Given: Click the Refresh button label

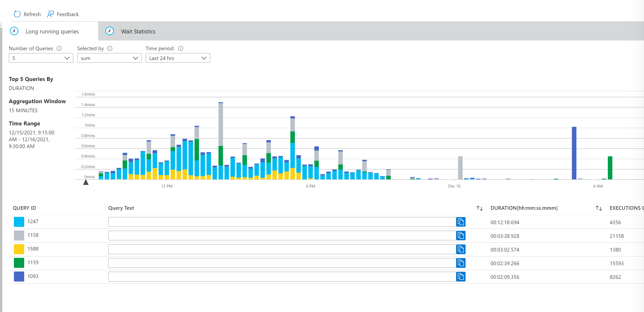Looking at the screenshot, I should pos(32,14).
